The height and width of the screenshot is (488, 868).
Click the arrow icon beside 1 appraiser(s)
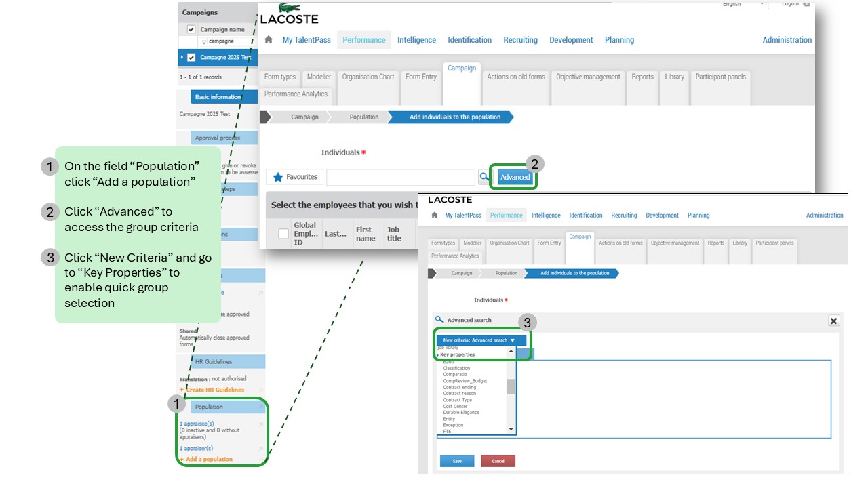[261, 449]
